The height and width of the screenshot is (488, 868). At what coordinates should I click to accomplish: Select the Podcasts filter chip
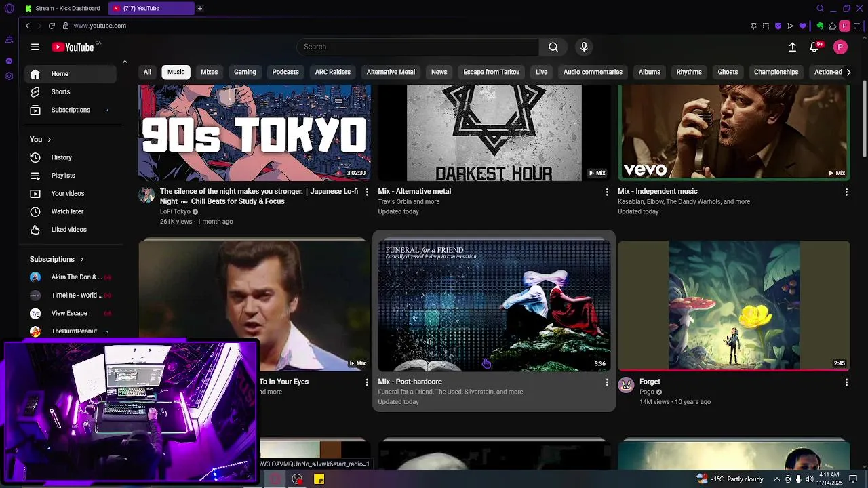click(x=285, y=72)
